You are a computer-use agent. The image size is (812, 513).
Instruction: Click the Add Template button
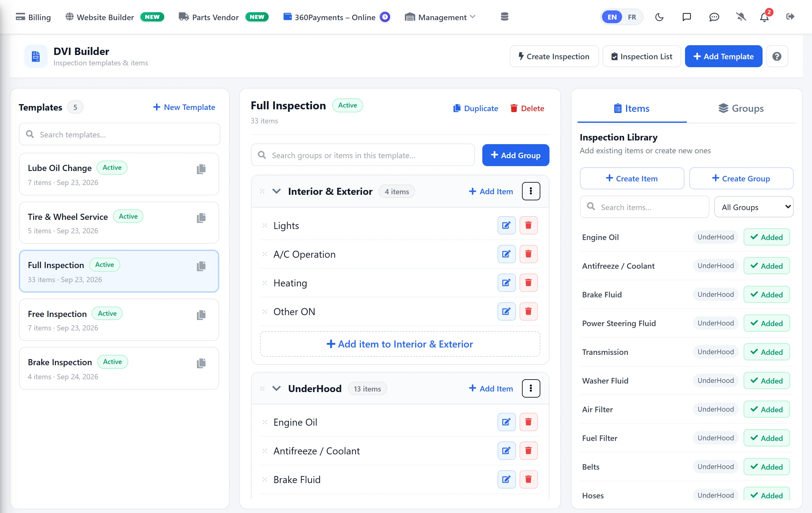[723, 56]
